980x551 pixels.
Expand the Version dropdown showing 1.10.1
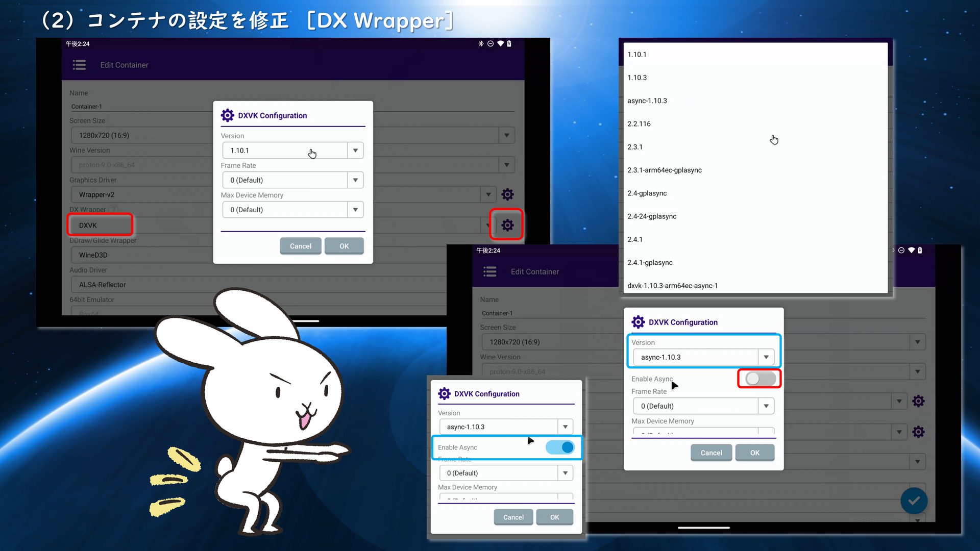point(293,151)
